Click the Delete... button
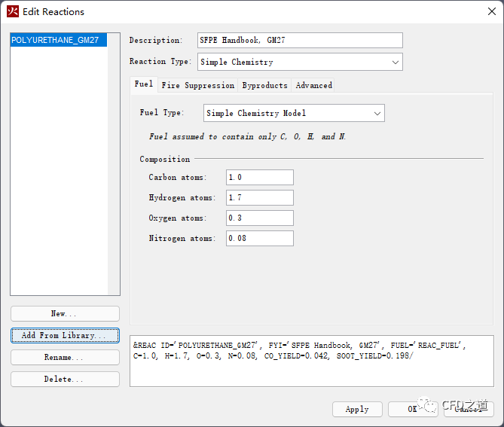Image resolution: width=504 pixels, height=427 pixels. click(65, 380)
